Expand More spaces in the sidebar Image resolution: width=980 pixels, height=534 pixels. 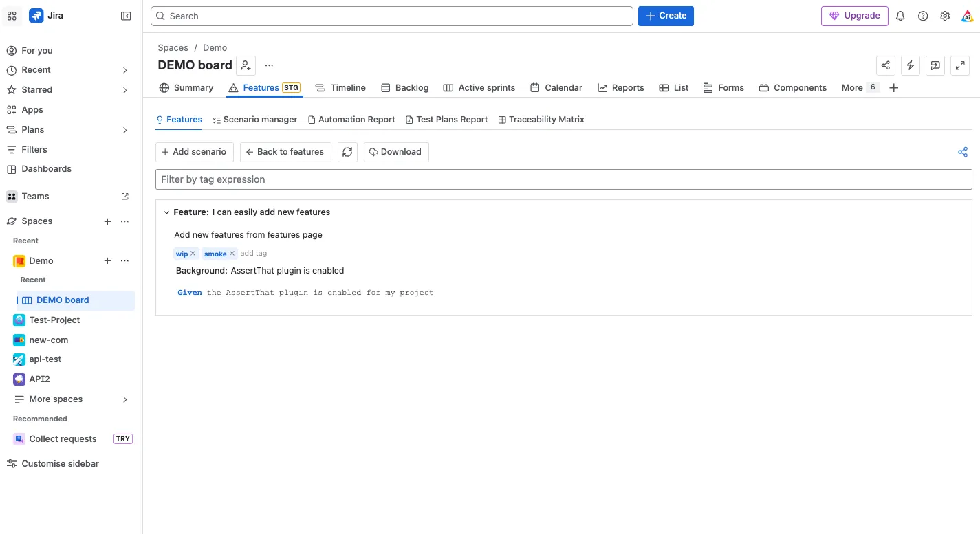coord(124,399)
